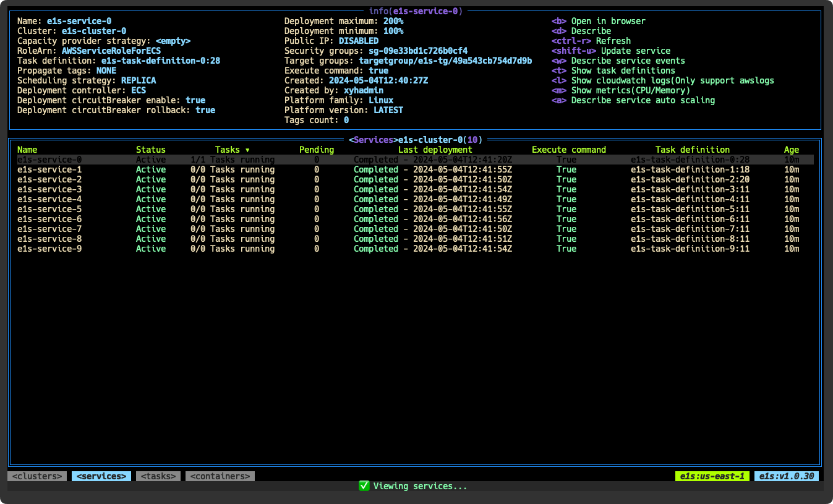Click the Deployment controller ECS value
This screenshot has height=504, width=833.
[x=139, y=90]
